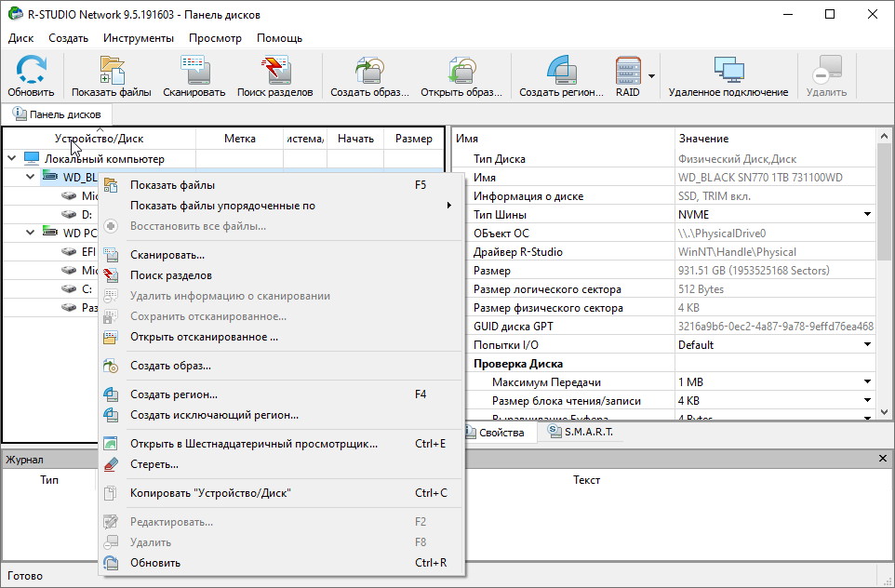
Task: Choose Обновить in the context menu
Action: pyautogui.click(x=282, y=563)
